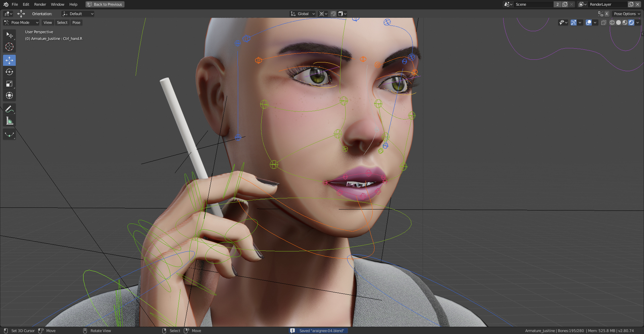
Task: Open the viewport Select menu
Action: 62,22
